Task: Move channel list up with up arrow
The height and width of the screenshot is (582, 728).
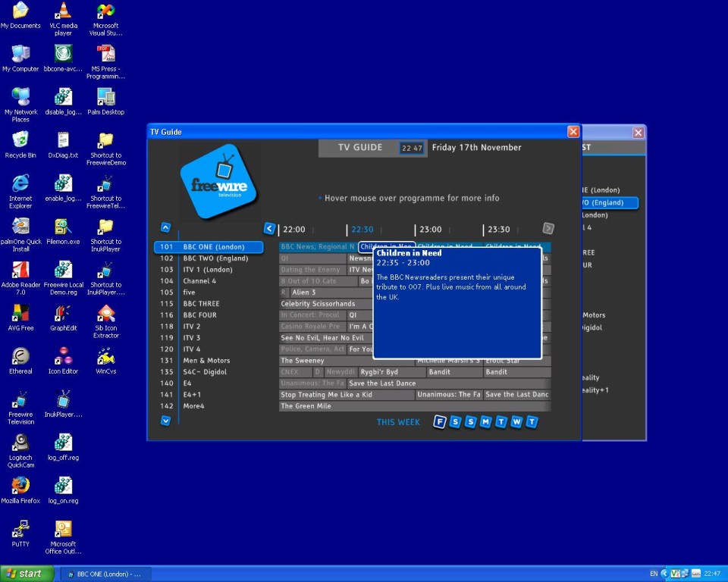Action: point(166,227)
